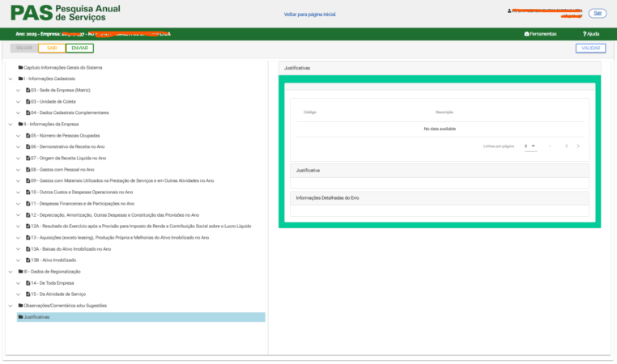Open 15 - Da Atividade de Serviço
617x364 pixels.
(x=58, y=294)
